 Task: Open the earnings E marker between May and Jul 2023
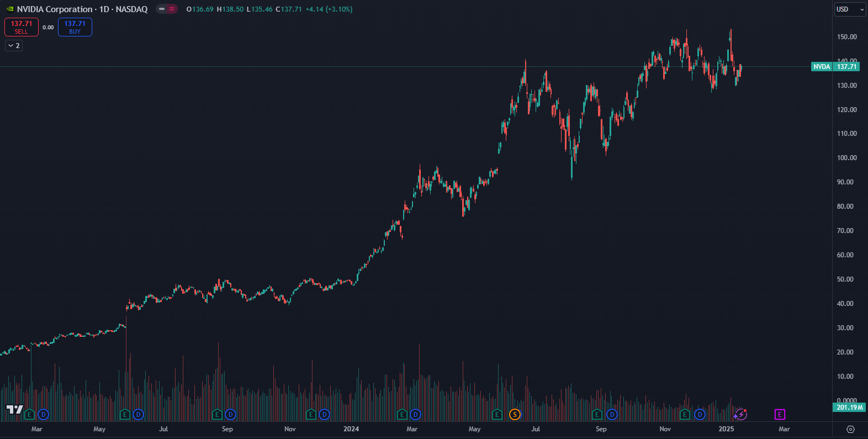click(x=125, y=414)
